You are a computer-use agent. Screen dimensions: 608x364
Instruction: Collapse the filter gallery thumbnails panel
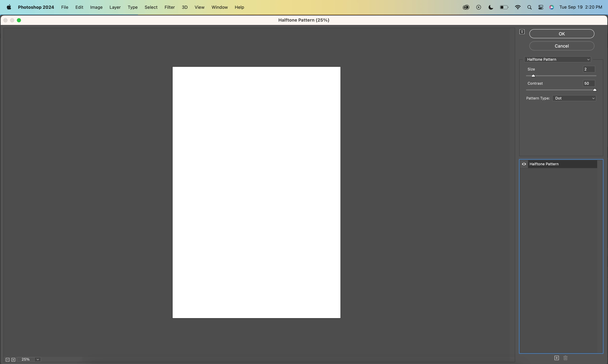pos(522,32)
